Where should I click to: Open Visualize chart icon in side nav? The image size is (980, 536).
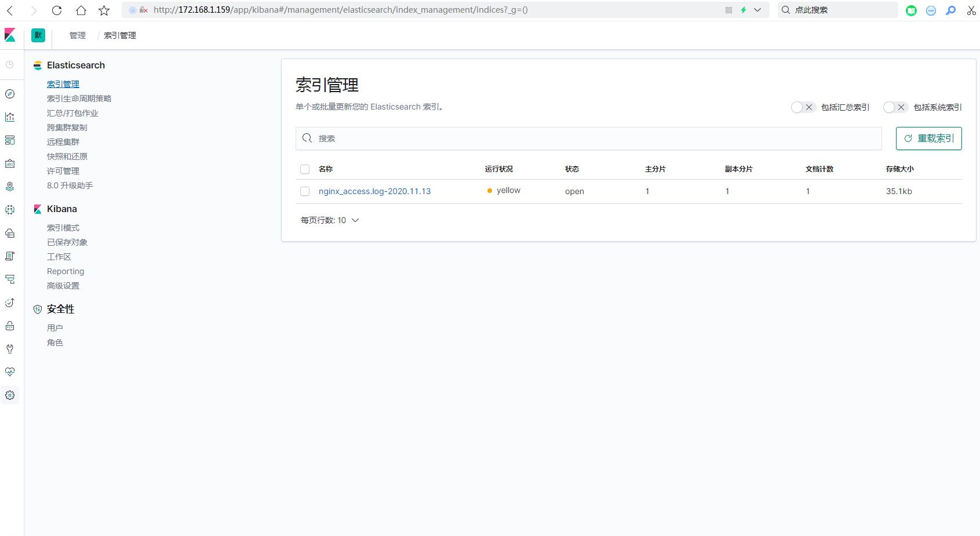(x=10, y=117)
